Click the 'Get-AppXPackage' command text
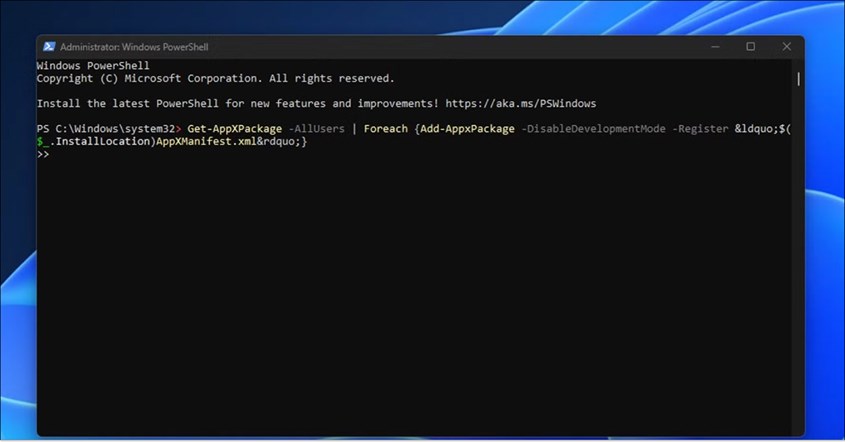Viewport: 845px width, 442px height. [x=234, y=128]
